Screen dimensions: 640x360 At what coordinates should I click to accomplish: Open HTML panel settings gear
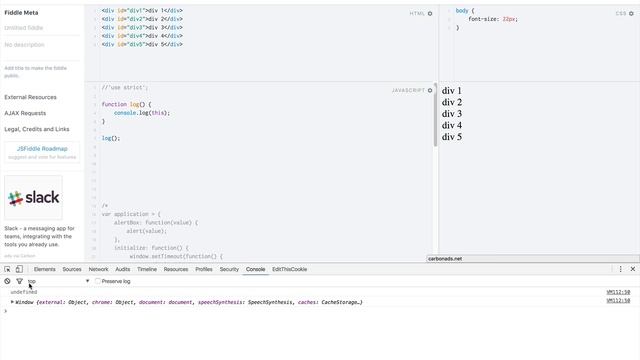[430, 13]
